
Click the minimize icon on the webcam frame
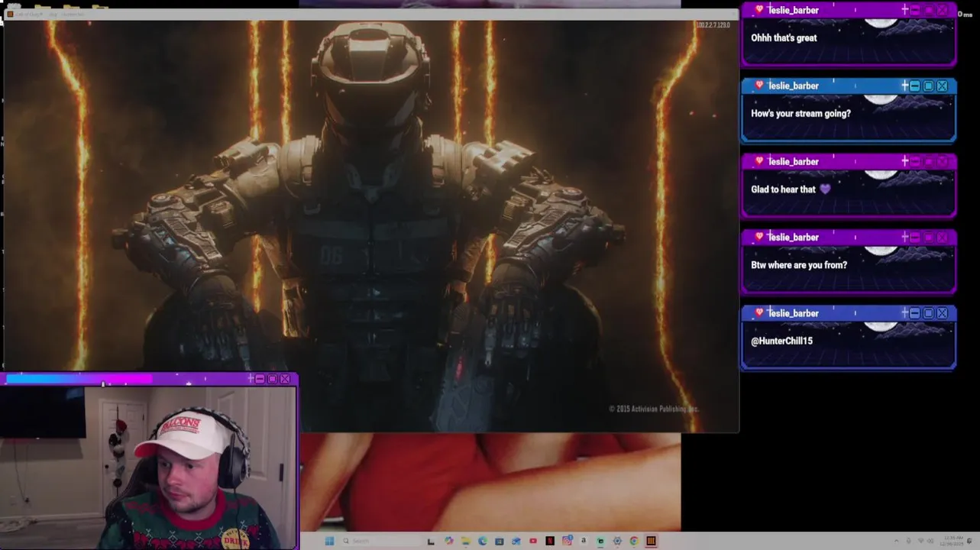260,378
